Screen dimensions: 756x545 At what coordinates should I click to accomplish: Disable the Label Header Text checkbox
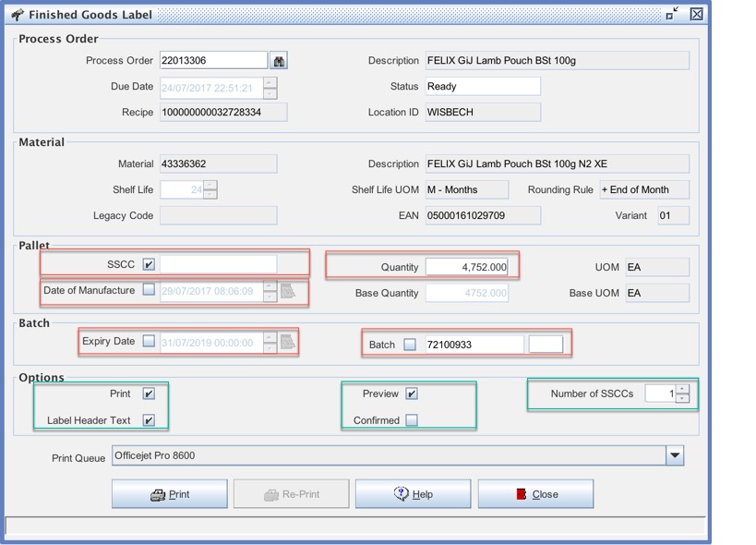click(149, 420)
